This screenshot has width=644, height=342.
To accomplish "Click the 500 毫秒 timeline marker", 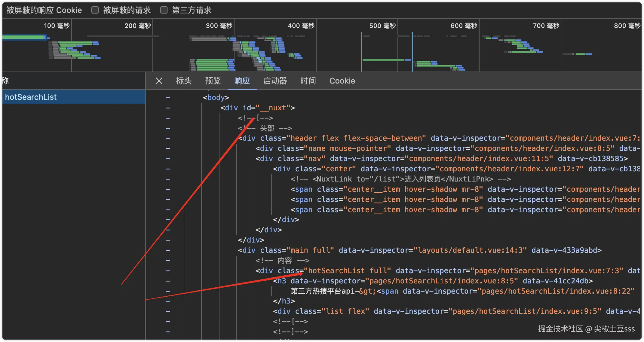I will 382,26.
